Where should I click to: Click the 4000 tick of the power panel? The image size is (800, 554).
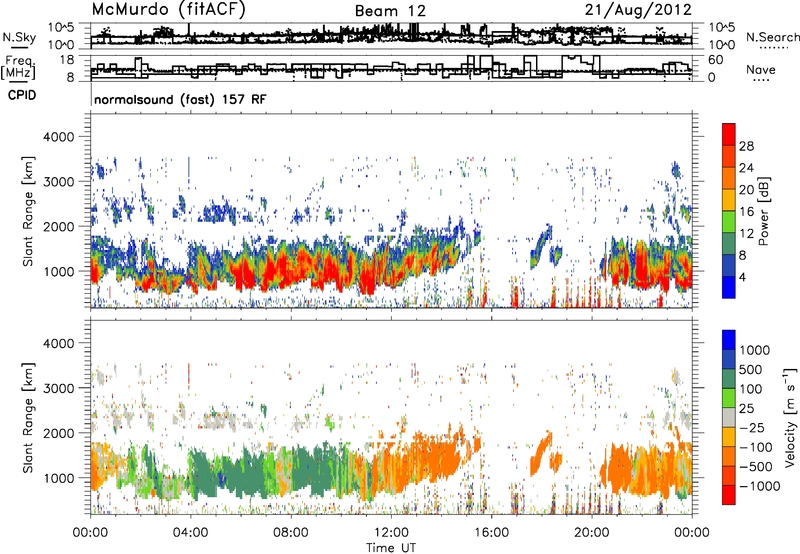59,137
